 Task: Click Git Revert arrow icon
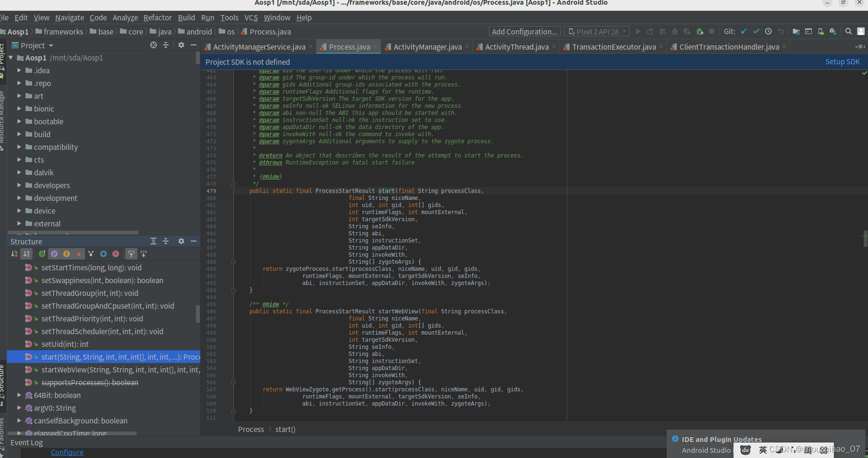pos(781,32)
